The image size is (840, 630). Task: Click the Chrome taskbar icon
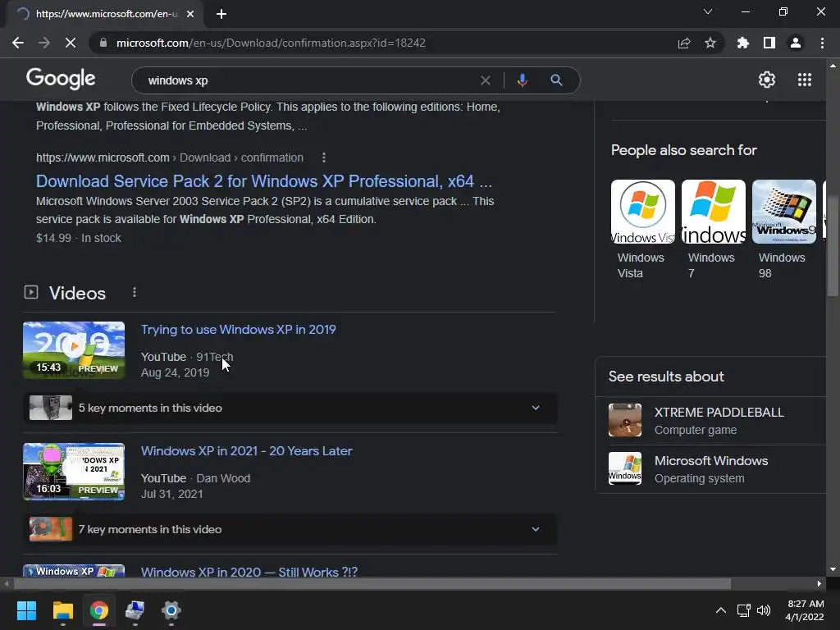click(x=99, y=610)
